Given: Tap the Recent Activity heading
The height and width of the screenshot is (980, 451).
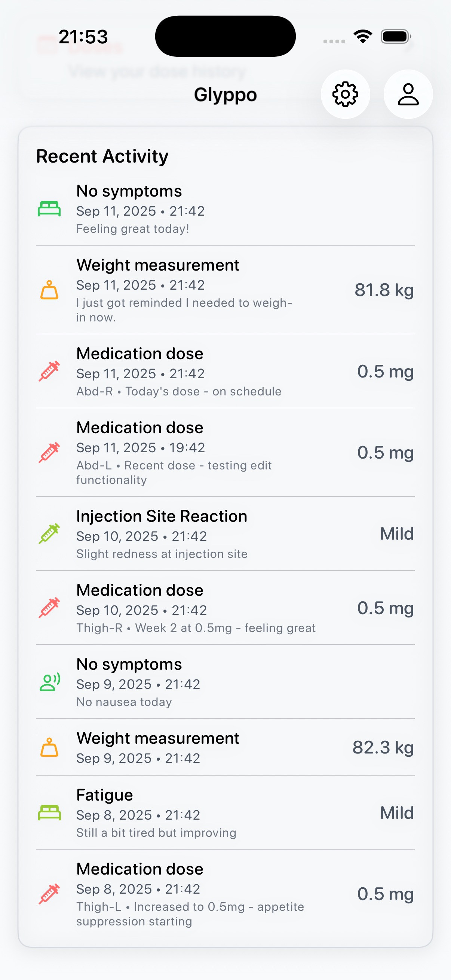Looking at the screenshot, I should click(102, 156).
